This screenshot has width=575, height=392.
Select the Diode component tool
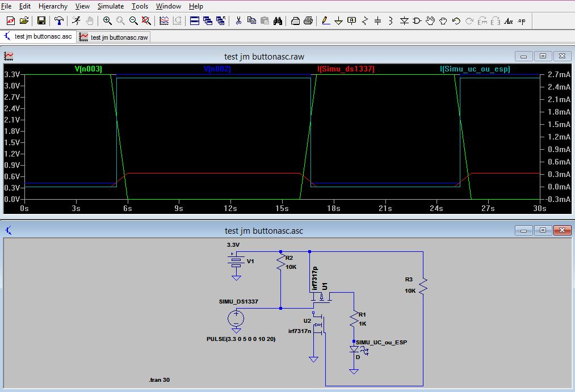point(404,21)
